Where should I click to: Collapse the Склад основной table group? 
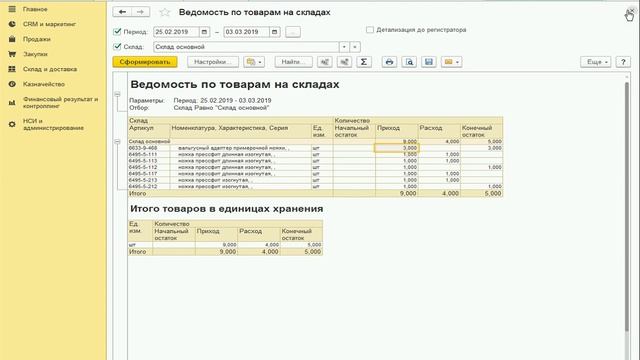(x=118, y=142)
